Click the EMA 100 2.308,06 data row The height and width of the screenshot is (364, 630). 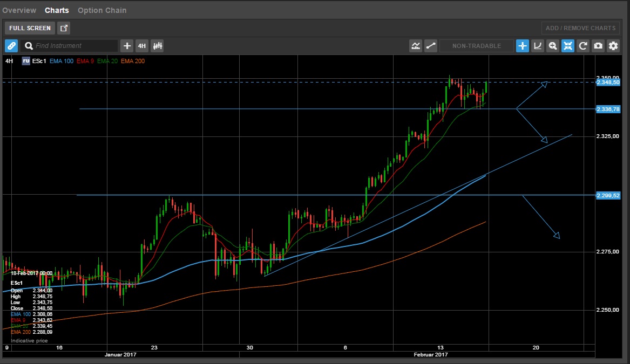tap(31, 314)
